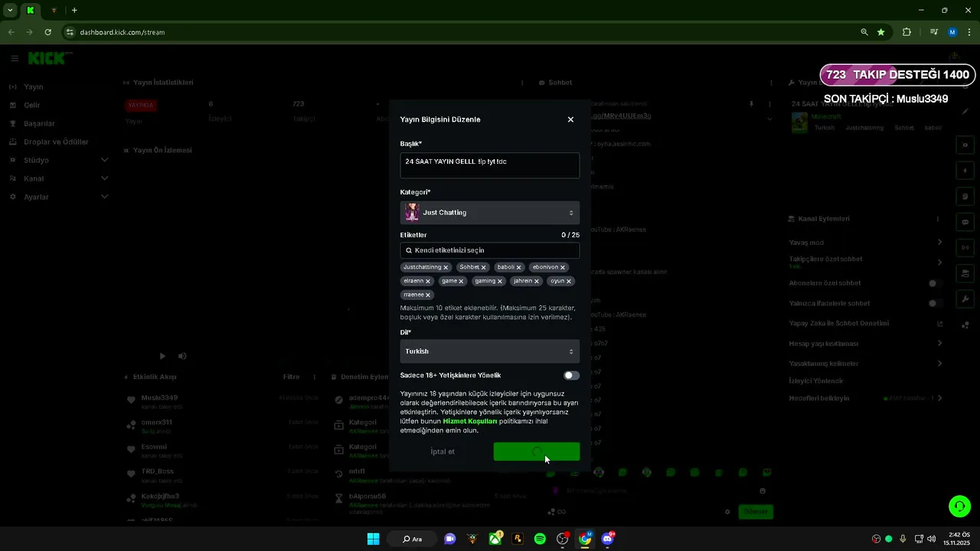Toggle Yalnızca ifadelerle sohbet switch
Image resolution: width=980 pixels, height=551 pixels.
(x=933, y=304)
